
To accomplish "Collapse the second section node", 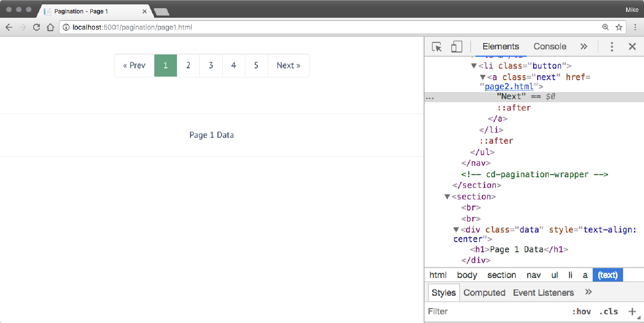I will point(447,197).
